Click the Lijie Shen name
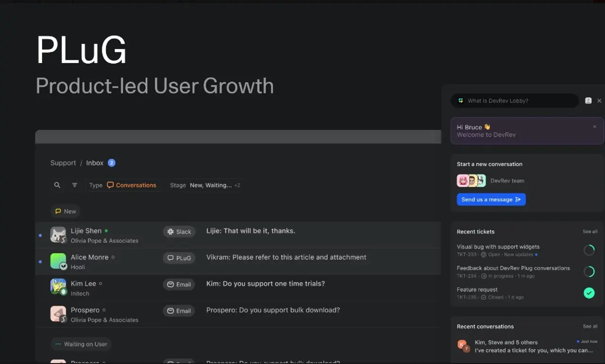The image size is (605, 364). coord(86,231)
